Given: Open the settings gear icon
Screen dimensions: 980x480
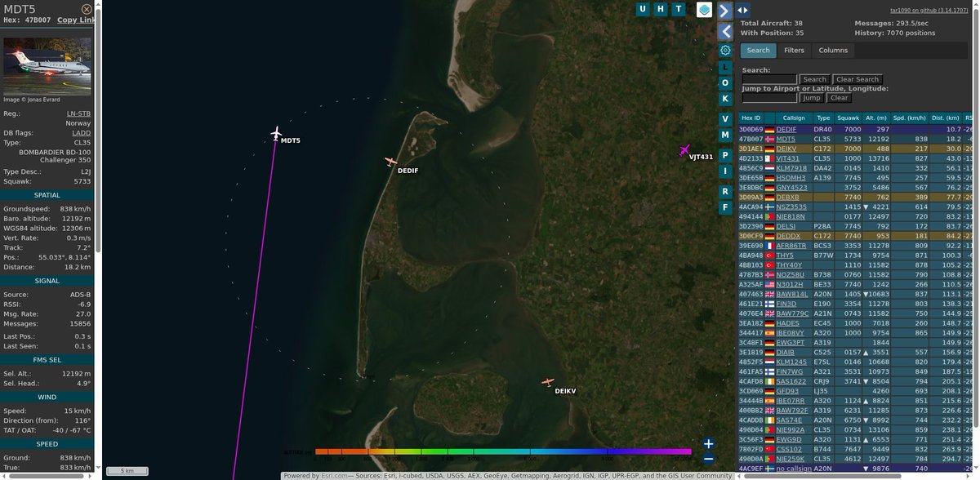Looking at the screenshot, I should click(x=724, y=50).
